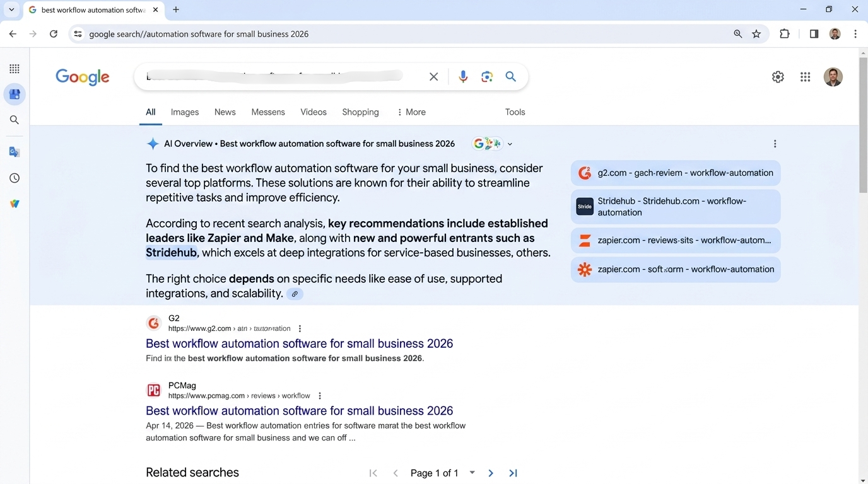Go back to the previous page
868x484 pixels.
[13, 34]
